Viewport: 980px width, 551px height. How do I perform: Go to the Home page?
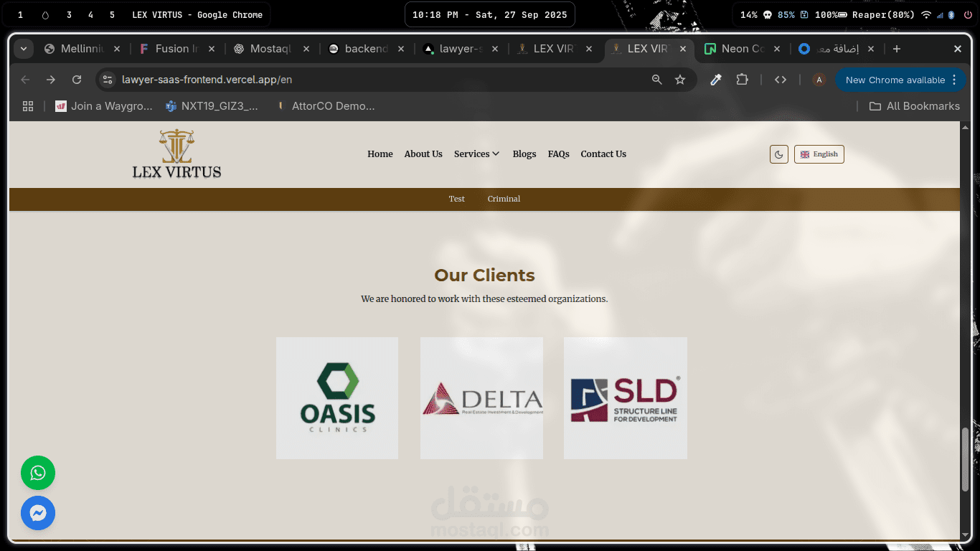(x=380, y=154)
